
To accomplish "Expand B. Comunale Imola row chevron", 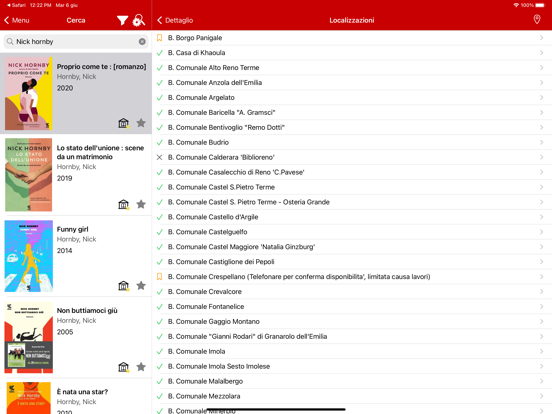I will tap(541, 351).
